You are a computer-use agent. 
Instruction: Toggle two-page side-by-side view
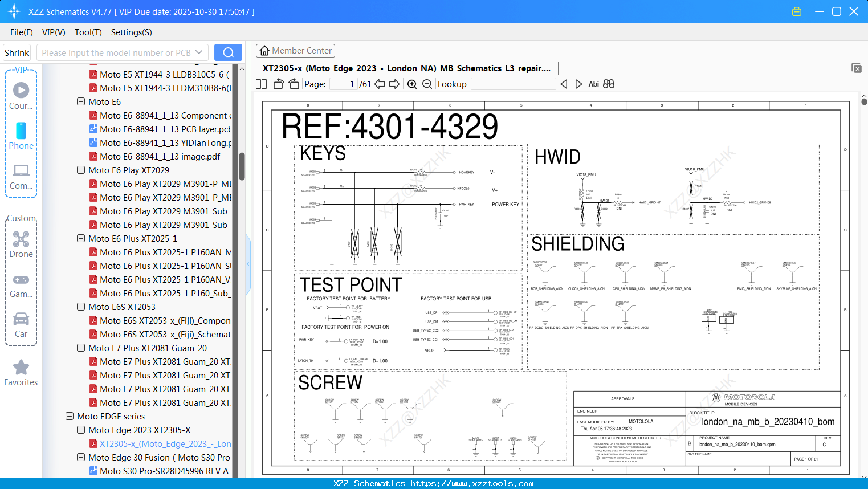(x=261, y=84)
